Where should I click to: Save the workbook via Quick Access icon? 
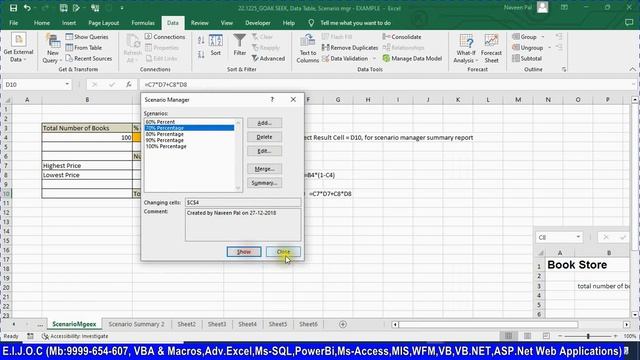tap(13, 8)
